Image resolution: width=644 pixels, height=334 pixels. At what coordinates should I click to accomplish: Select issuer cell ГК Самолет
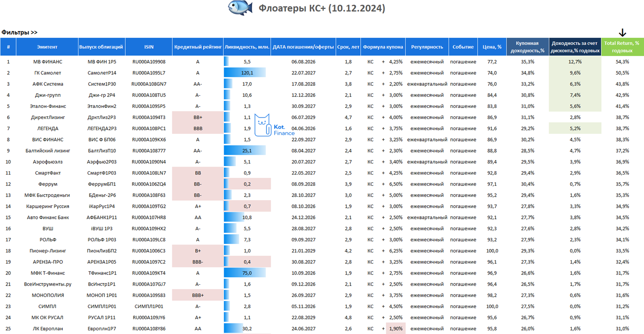[47, 73]
